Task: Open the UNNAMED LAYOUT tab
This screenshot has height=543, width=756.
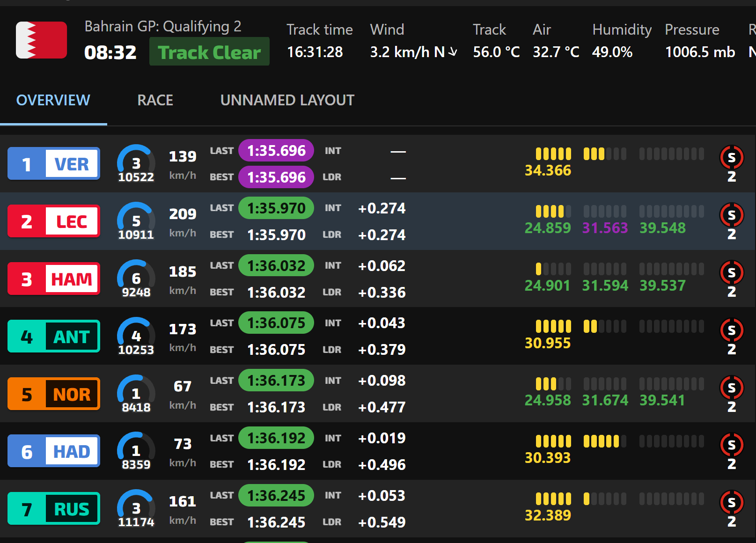Action: (x=287, y=100)
